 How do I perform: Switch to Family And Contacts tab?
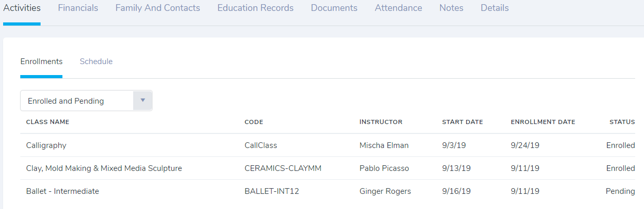[158, 8]
